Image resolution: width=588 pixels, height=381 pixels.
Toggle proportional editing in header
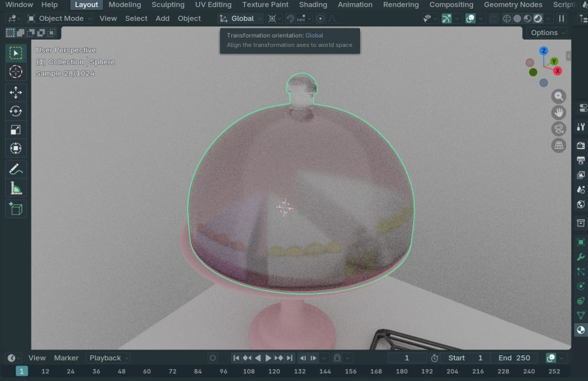pyautogui.click(x=320, y=18)
